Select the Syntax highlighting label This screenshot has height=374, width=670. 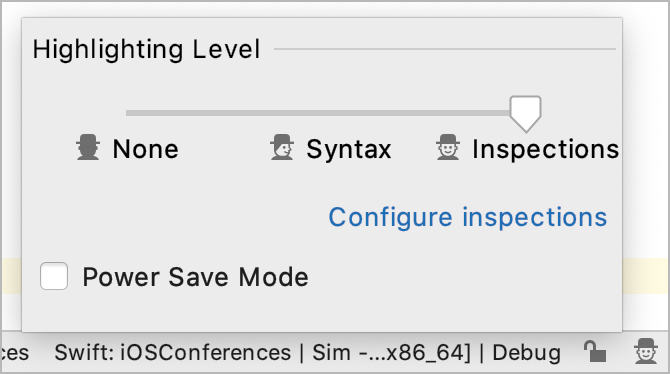tap(349, 149)
